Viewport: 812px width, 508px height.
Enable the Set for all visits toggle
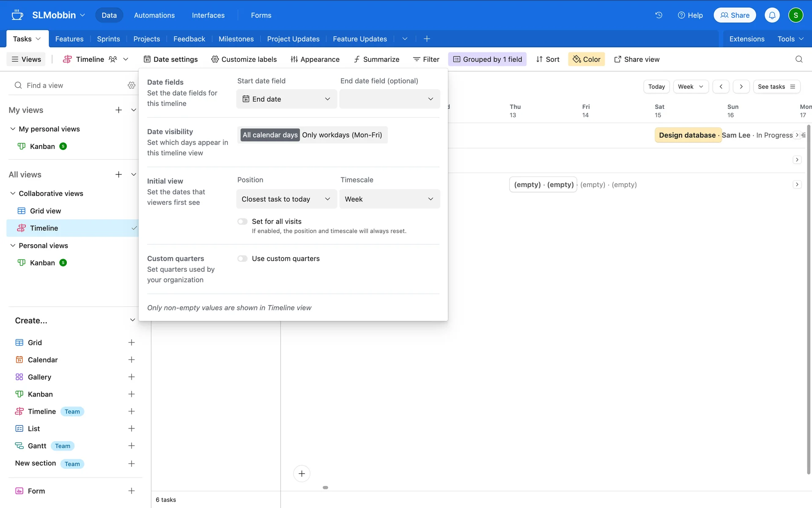[x=242, y=221]
